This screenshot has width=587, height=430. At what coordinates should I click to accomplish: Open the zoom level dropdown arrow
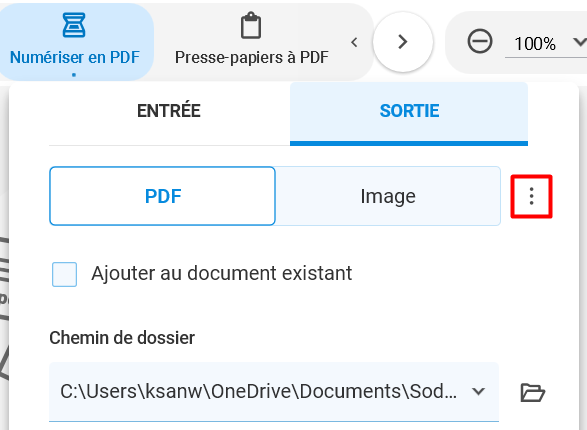pos(580,42)
